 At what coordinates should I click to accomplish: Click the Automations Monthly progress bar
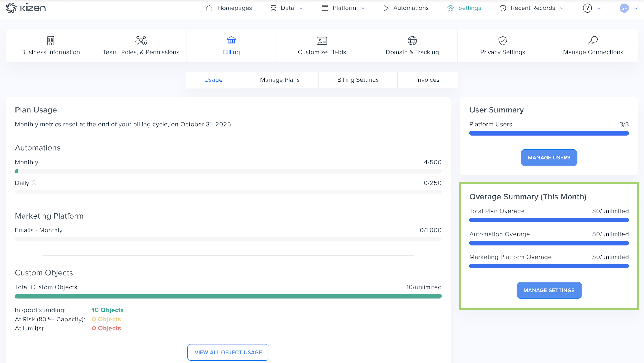pyautogui.click(x=228, y=171)
